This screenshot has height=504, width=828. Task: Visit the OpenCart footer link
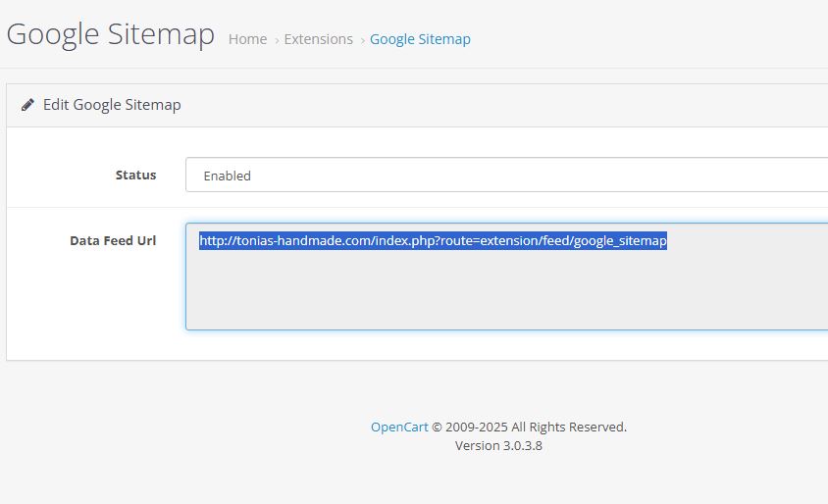tap(399, 427)
